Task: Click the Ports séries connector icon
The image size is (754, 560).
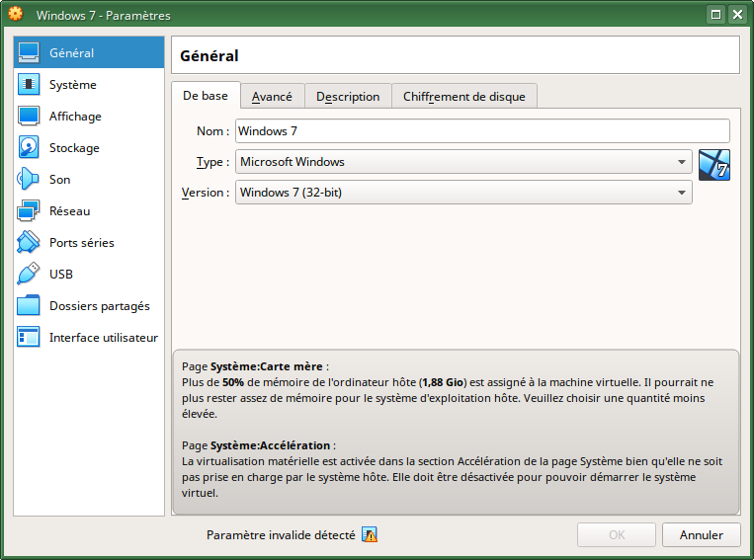Action: (29, 242)
